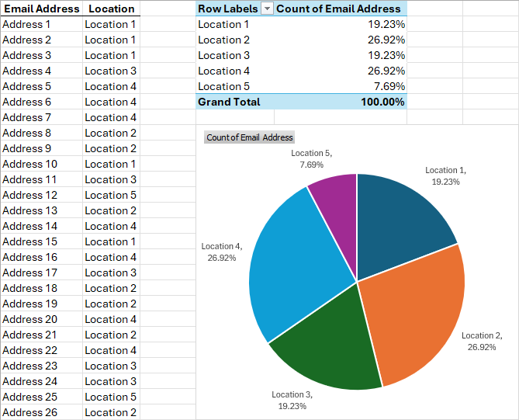Open the Row Labels filter dropdown
Screen dimensions: 519x420
click(x=267, y=9)
